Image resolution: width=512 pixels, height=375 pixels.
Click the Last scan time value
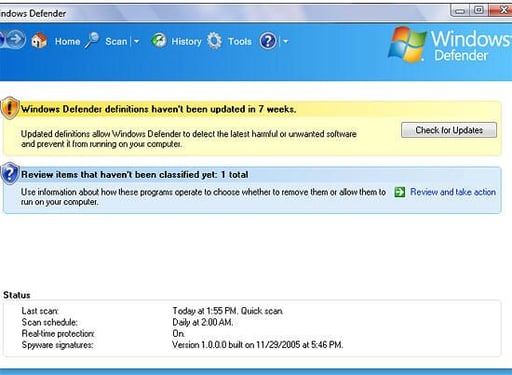[x=228, y=311]
